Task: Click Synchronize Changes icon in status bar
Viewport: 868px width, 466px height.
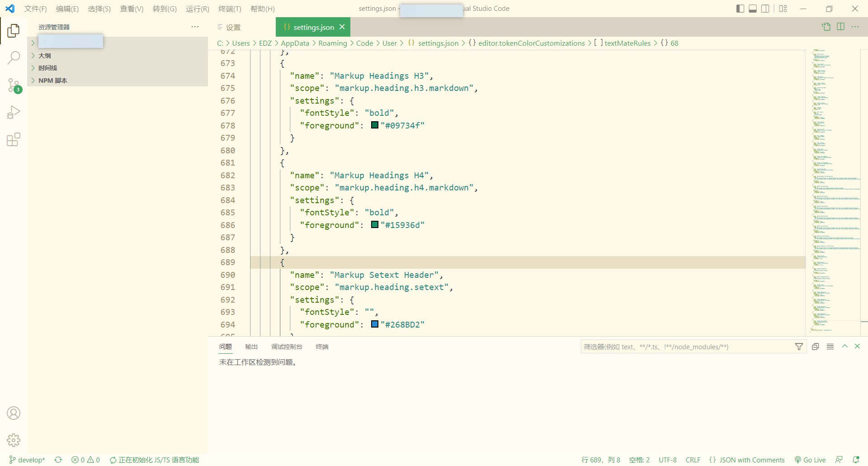Action: pyautogui.click(x=58, y=460)
